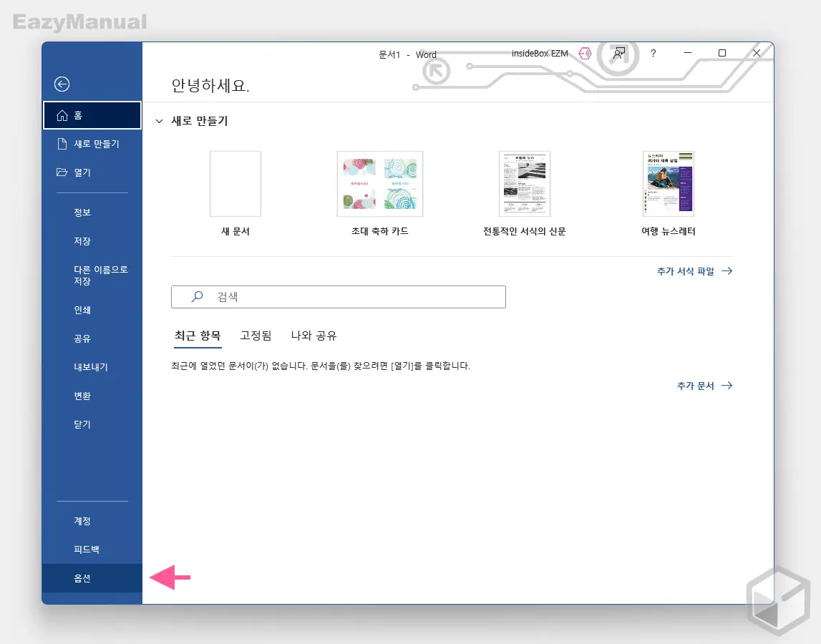Click the back arrow circle icon
Viewport: 821px width, 644px height.
62,84
